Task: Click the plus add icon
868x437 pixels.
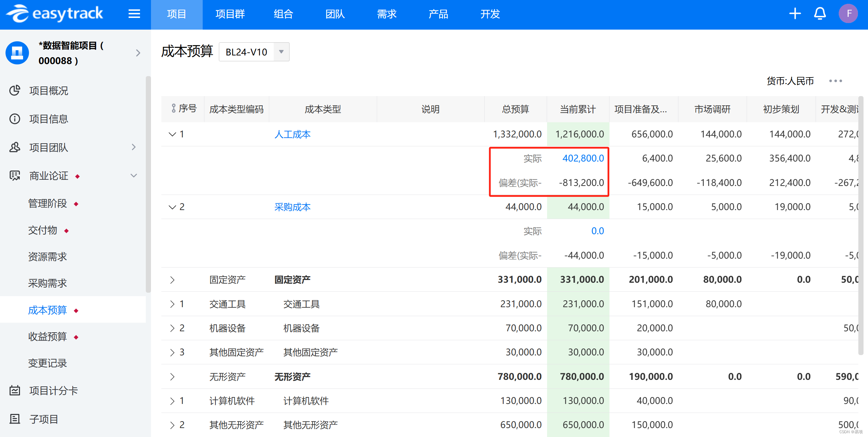Action: pos(795,14)
